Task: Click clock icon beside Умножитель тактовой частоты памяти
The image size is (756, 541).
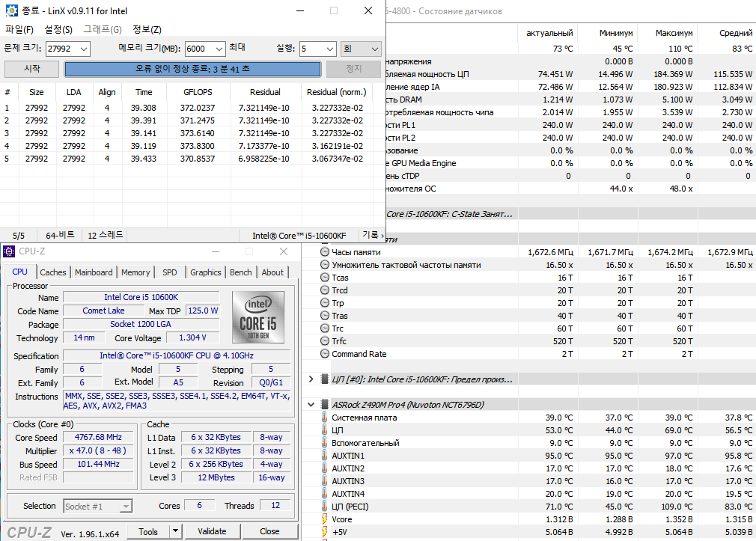Action: [x=325, y=265]
